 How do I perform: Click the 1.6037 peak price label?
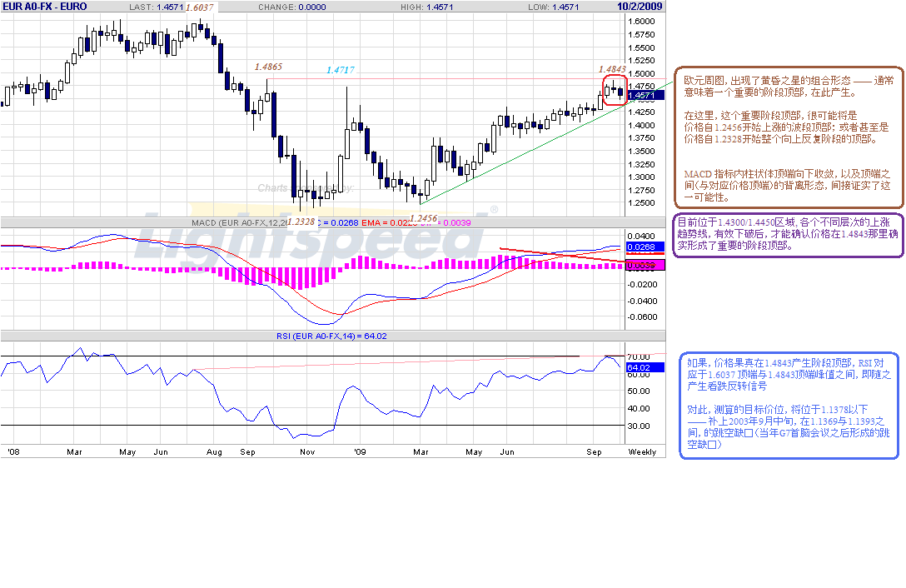coord(199,8)
